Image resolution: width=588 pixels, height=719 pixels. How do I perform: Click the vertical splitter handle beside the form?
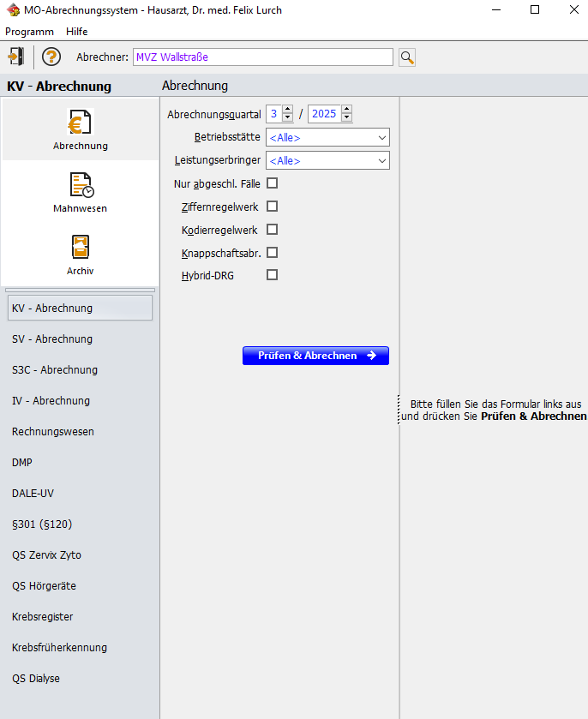(399, 410)
